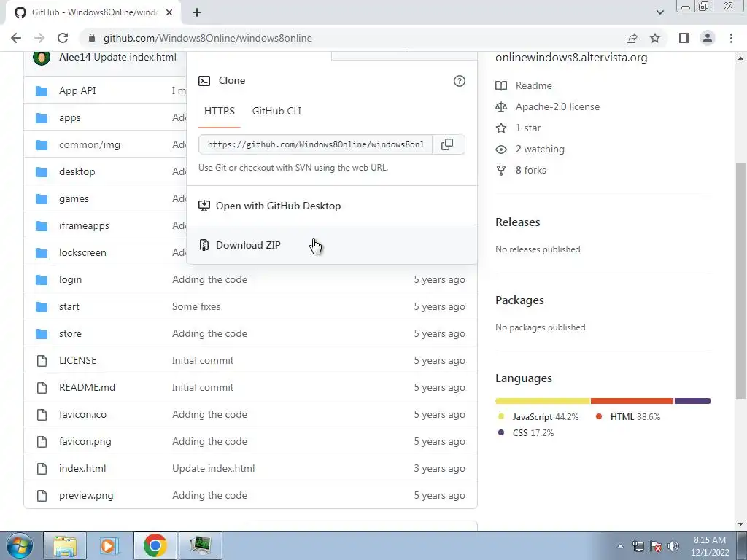Click the store folder icon
This screenshot has height=560, width=747.
coord(42,334)
